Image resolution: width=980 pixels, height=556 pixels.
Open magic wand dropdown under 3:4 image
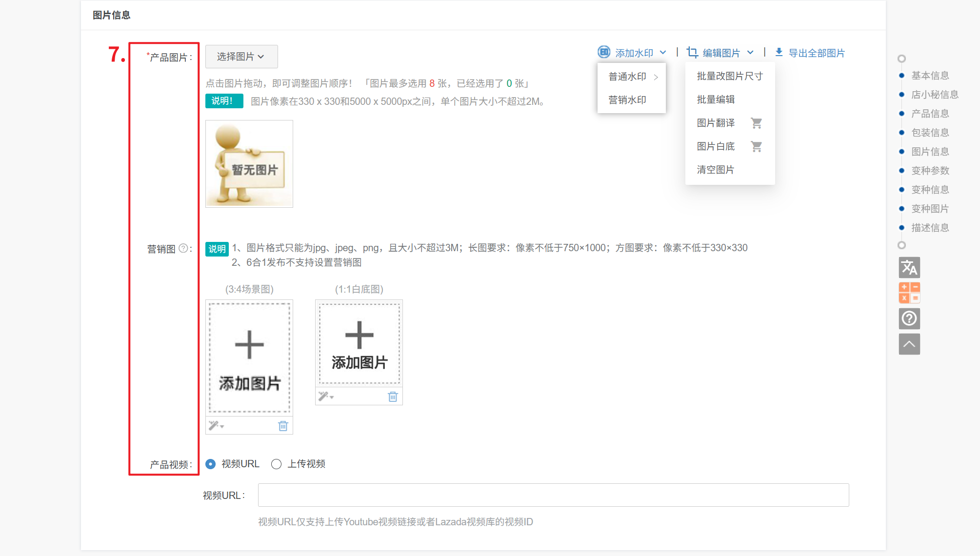(x=216, y=426)
